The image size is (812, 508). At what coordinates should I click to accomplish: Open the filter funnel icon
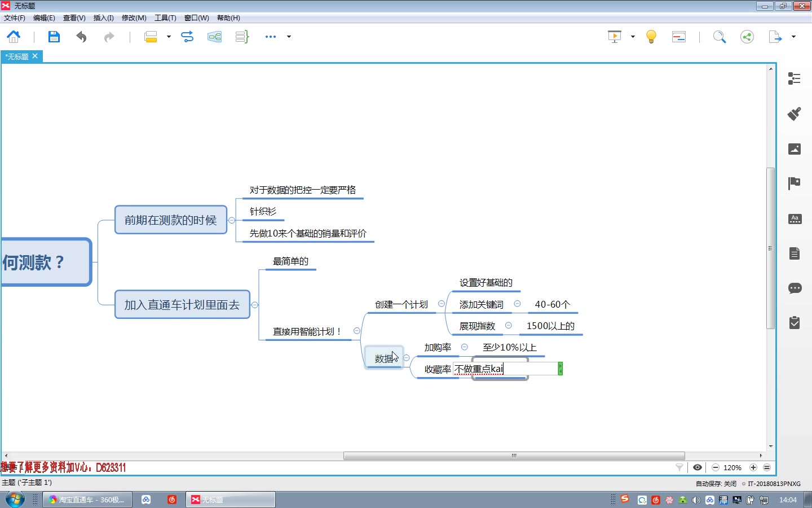click(679, 467)
